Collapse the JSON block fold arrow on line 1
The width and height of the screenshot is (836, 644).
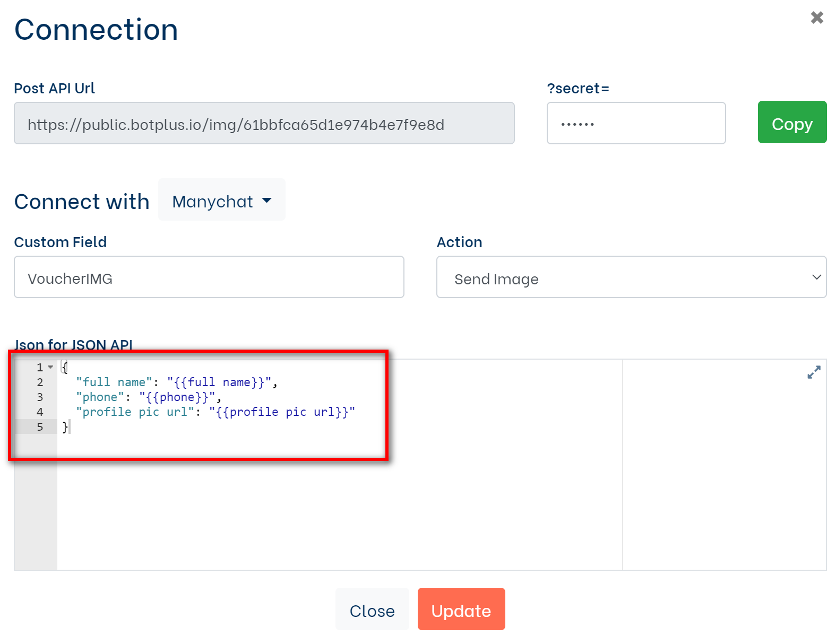(50, 367)
